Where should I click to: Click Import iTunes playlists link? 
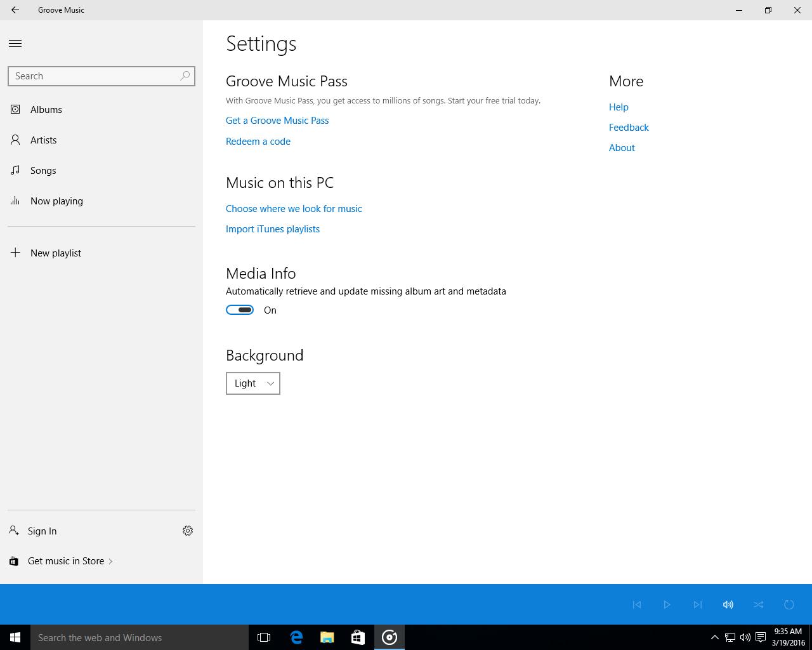click(273, 229)
